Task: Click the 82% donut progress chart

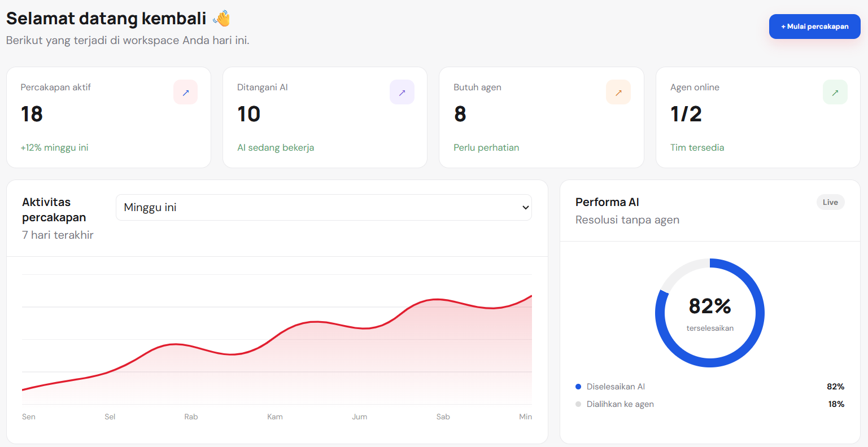Action: click(710, 313)
